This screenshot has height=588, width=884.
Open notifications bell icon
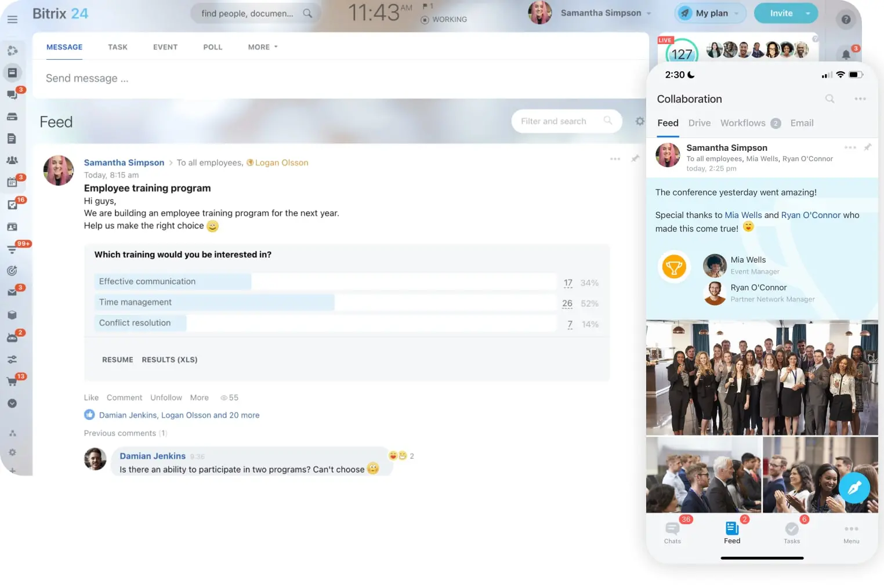click(x=846, y=55)
